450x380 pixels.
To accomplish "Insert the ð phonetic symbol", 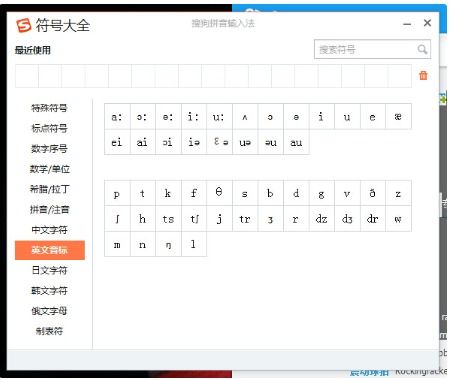I will [373, 193].
